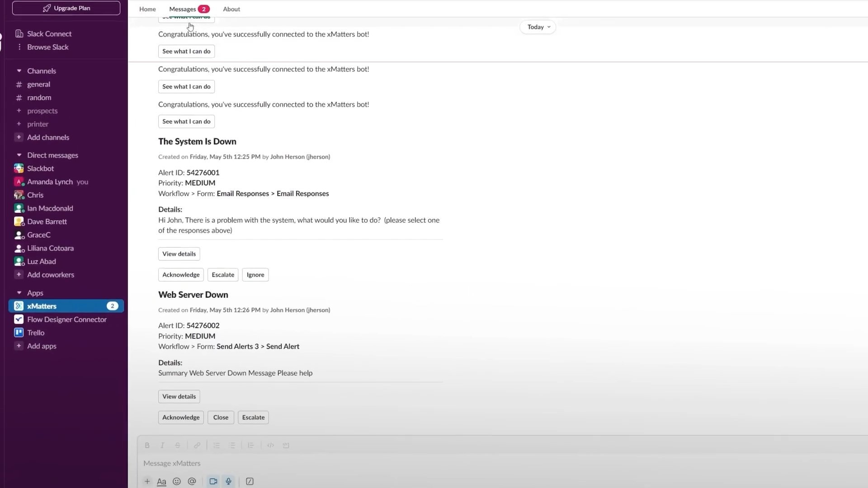Image resolution: width=868 pixels, height=488 pixels.
Task: Collapse the Apps section arrow
Action: click(x=19, y=293)
